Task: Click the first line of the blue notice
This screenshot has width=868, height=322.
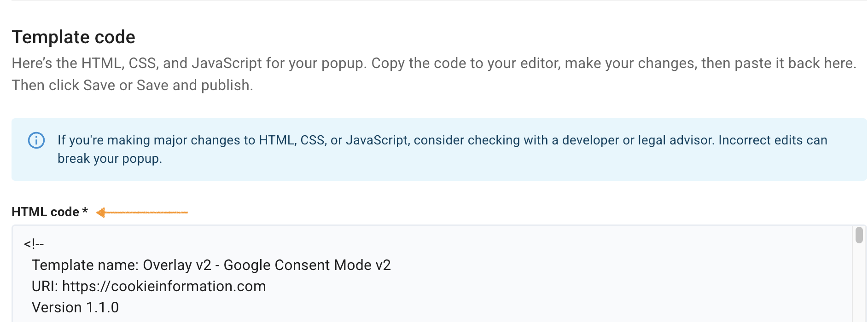Action: (442, 140)
